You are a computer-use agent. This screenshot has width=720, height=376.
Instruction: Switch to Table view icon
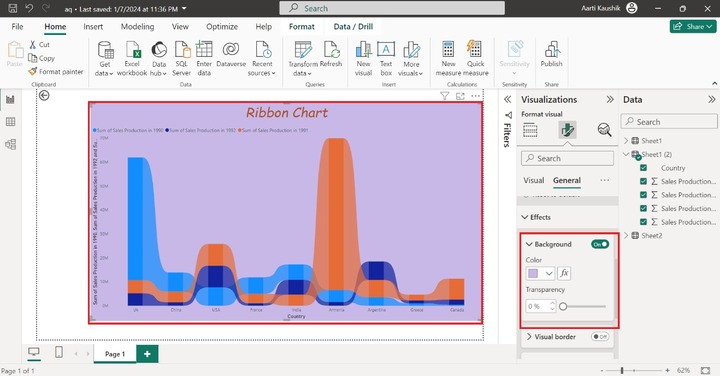[x=10, y=122]
